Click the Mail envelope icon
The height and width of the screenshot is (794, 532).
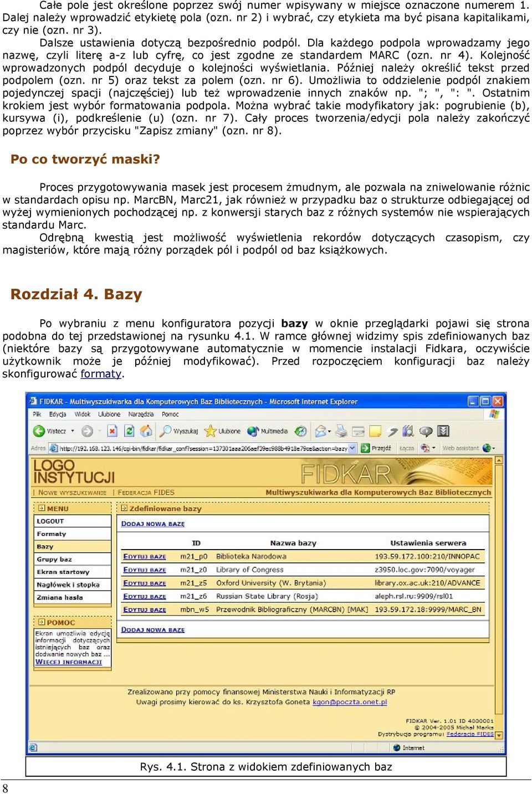click(x=320, y=431)
